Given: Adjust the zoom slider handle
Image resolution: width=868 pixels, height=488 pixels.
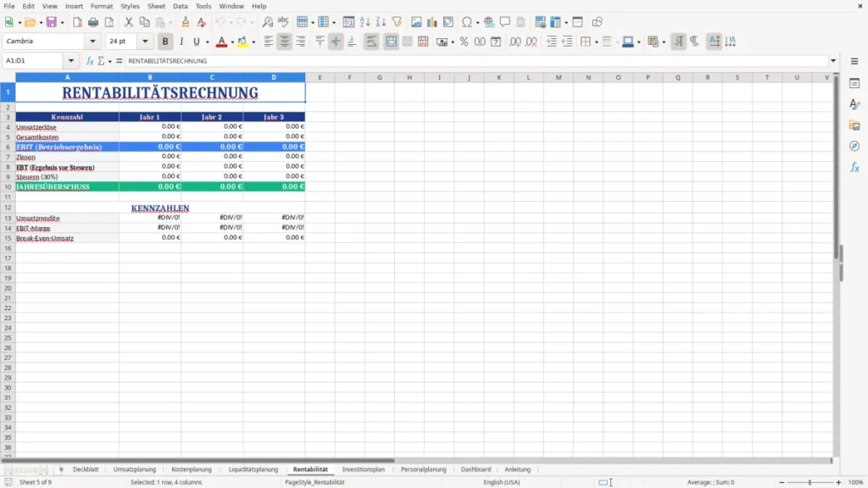Looking at the screenshot, I should (x=810, y=482).
